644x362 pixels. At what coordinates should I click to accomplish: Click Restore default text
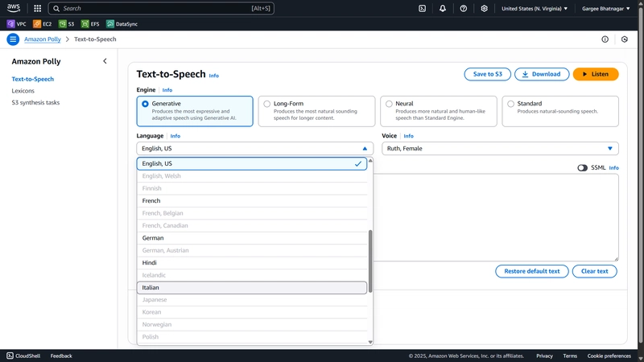[x=532, y=271]
